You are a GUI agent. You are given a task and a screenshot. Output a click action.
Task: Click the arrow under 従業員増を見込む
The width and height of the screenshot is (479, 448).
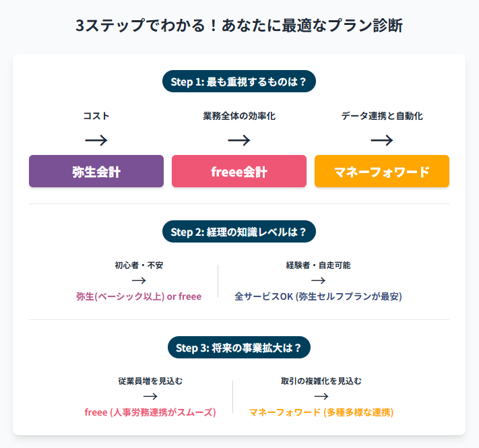(x=150, y=396)
